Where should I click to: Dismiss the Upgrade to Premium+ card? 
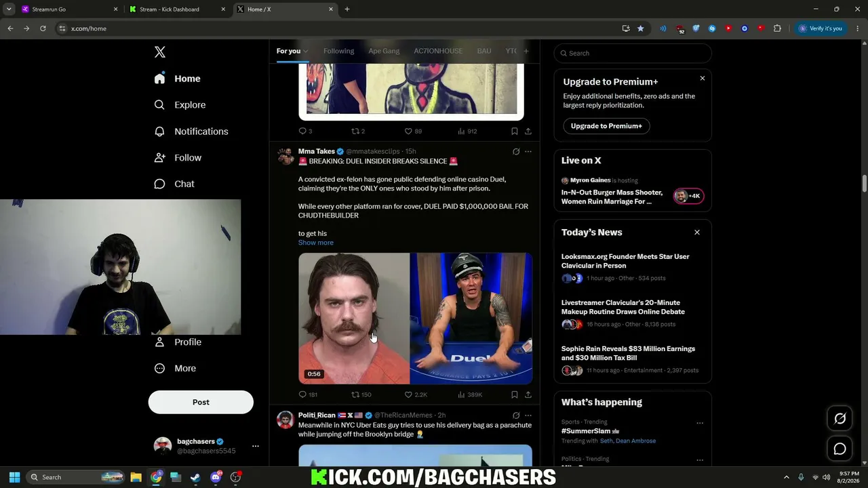703,79
